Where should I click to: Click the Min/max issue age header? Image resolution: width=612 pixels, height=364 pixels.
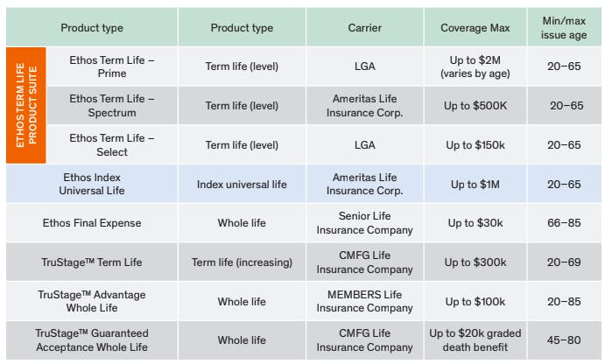565,28
